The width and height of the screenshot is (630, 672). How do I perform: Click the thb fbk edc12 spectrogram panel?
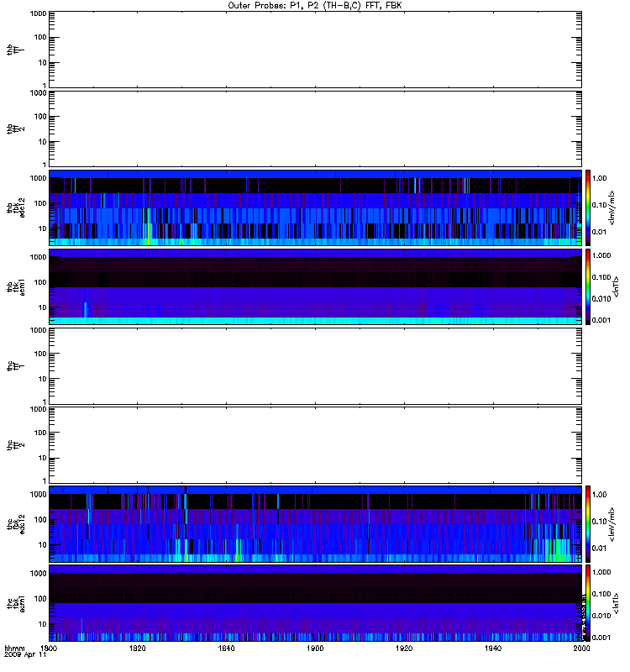click(315, 207)
